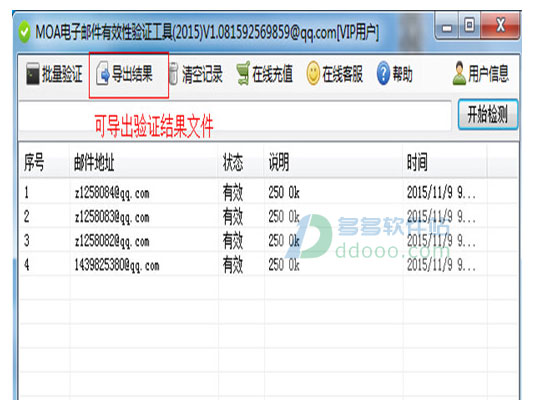Select row with 1439825380@qq.com

pyautogui.click(x=269, y=265)
